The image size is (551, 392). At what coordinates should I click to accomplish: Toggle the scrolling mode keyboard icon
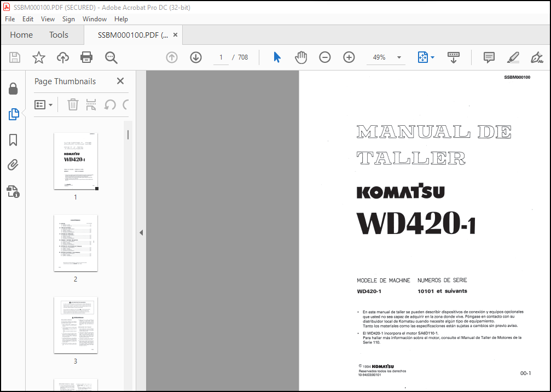click(x=453, y=57)
